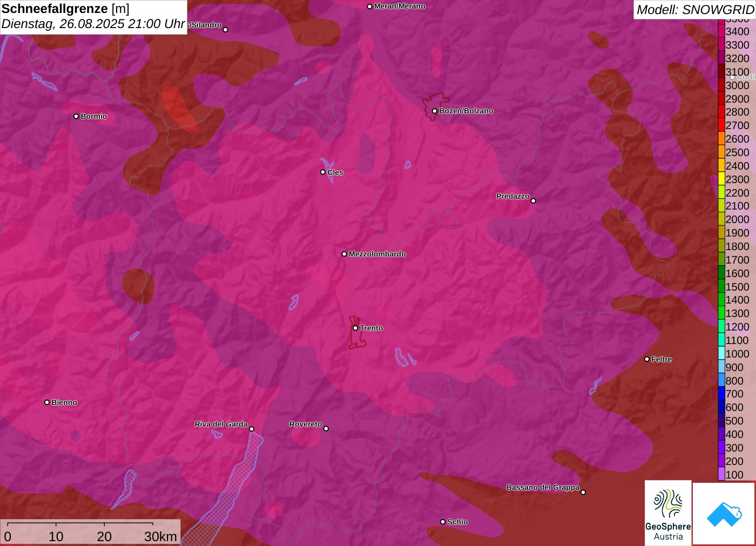Open the GeoSphere Austria logo
This screenshot has width=756, height=546.
click(x=668, y=513)
